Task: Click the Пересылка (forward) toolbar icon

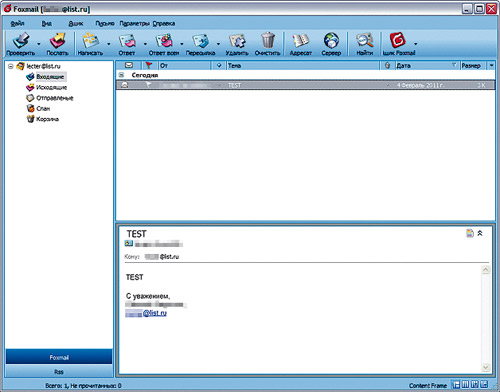Action: [200, 41]
